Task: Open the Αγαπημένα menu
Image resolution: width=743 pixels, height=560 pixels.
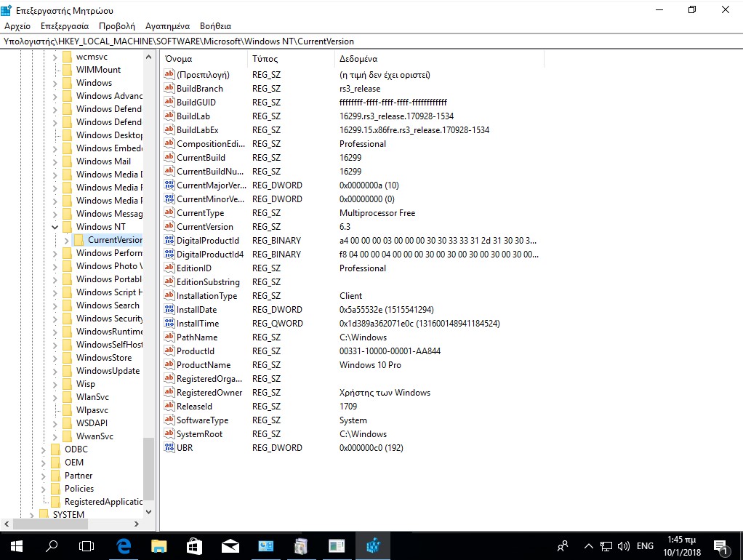Action: point(167,26)
